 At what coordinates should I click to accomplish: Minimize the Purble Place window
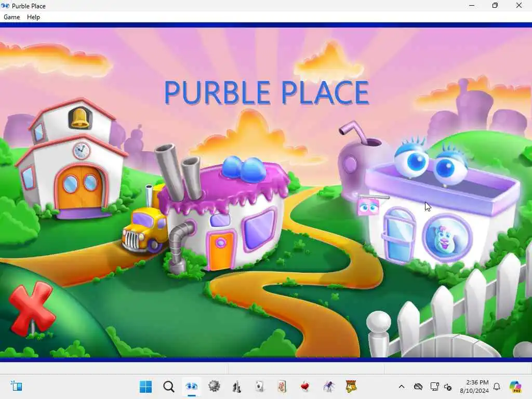[x=472, y=5]
